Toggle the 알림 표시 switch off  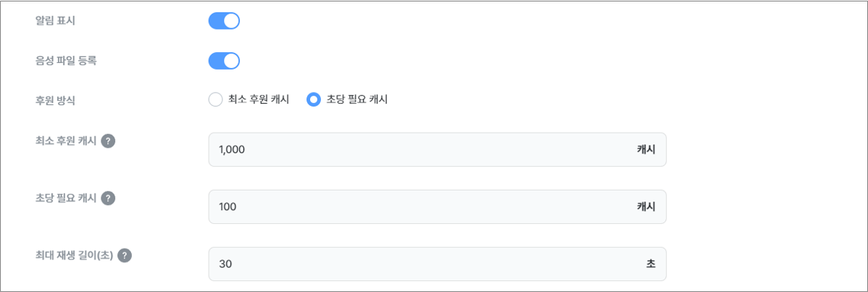click(x=224, y=21)
